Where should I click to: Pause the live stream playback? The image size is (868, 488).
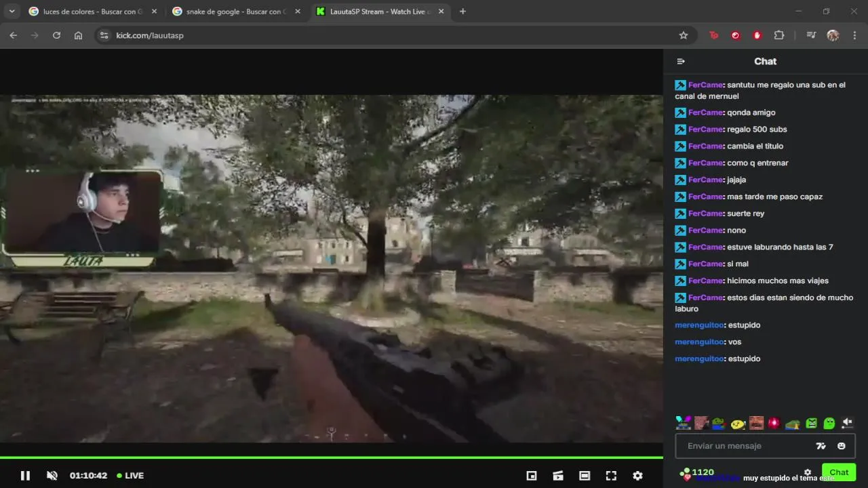[25, 476]
